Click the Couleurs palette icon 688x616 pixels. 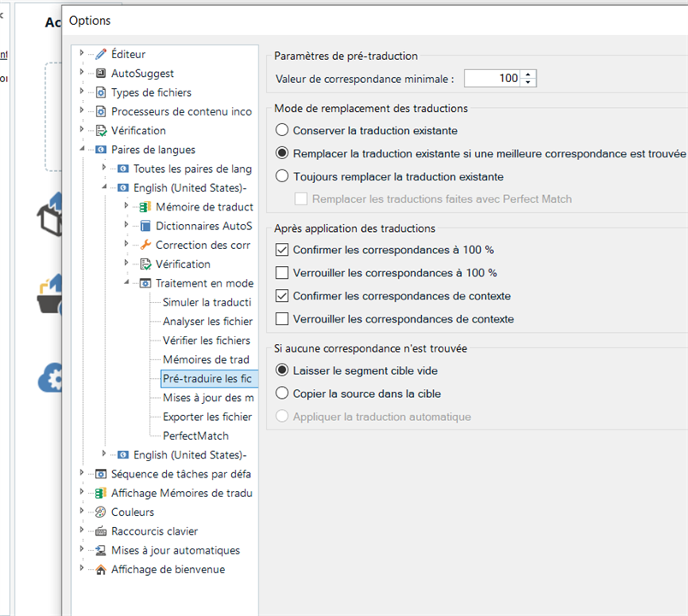point(101,512)
